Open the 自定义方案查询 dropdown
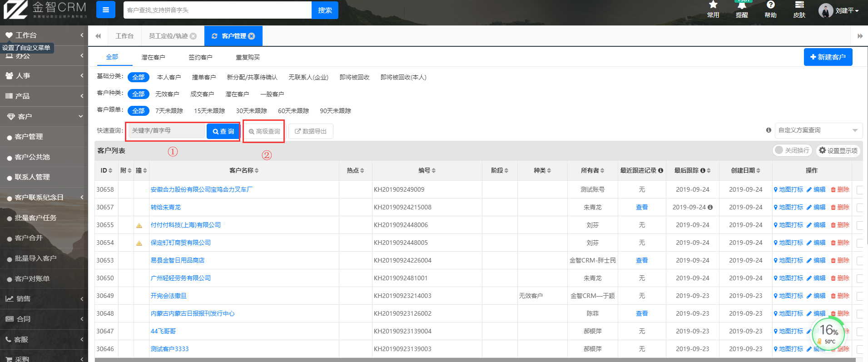 818,130
